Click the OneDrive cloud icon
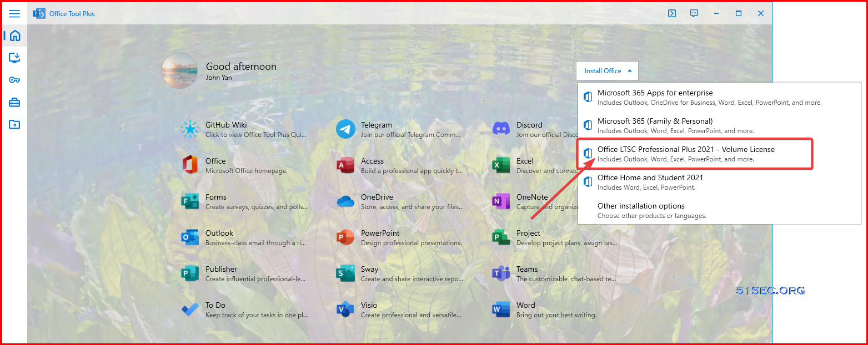The height and width of the screenshot is (345, 868). point(345,201)
